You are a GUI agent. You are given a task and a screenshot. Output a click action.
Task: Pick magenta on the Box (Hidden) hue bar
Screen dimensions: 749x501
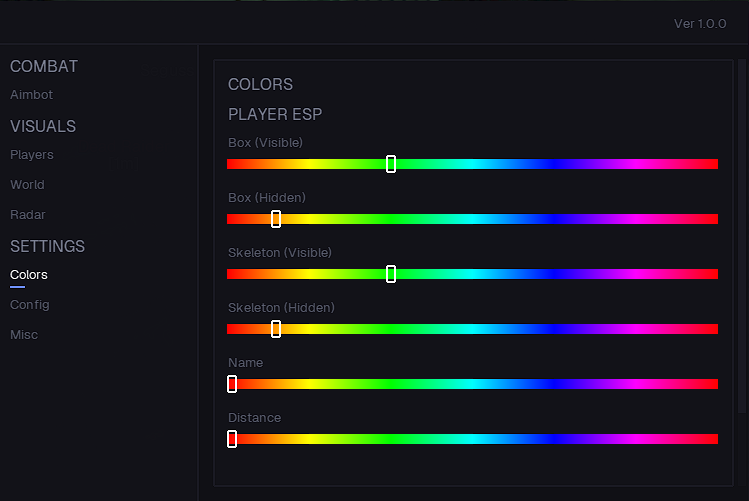tap(637, 219)
